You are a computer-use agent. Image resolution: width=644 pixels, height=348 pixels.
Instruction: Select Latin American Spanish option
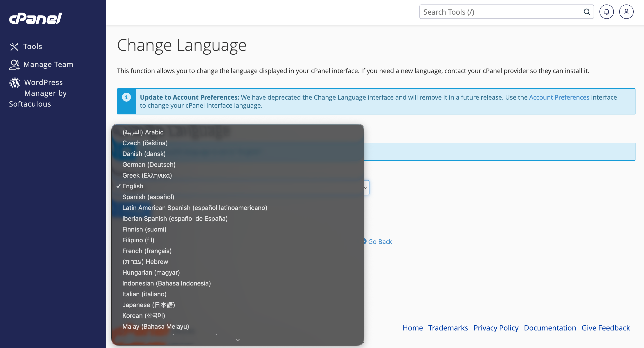[x=237, y=208]
